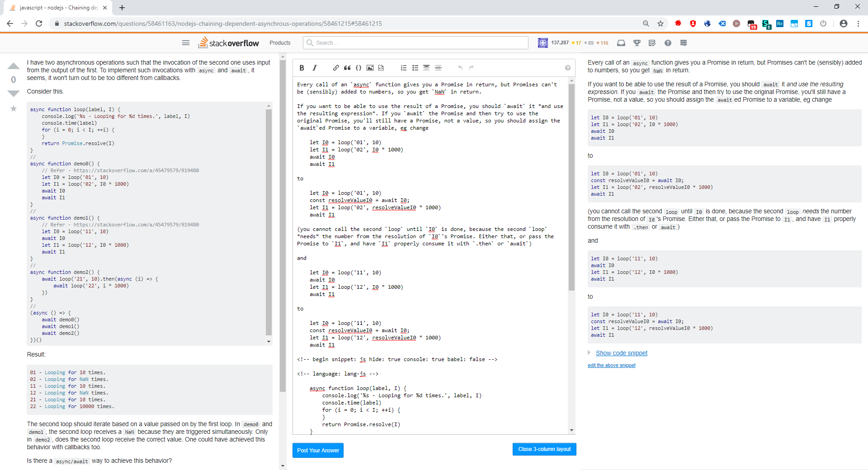This screenshot has width=868, height=470.
Task: Open the Chrome menu with three dots
Action: 859,23
